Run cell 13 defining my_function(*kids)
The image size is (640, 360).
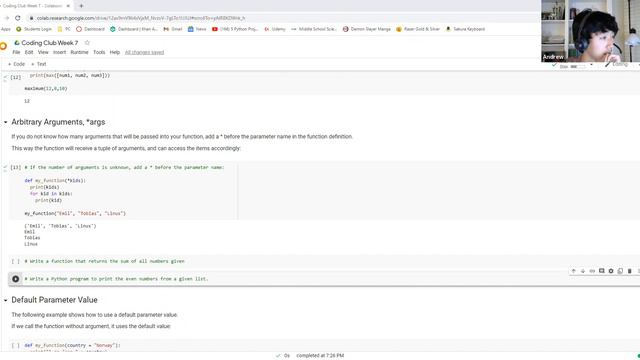point(16,167)
